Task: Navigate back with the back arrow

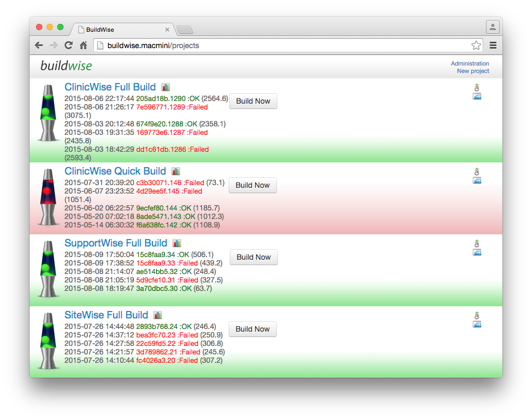Action: 39,45
